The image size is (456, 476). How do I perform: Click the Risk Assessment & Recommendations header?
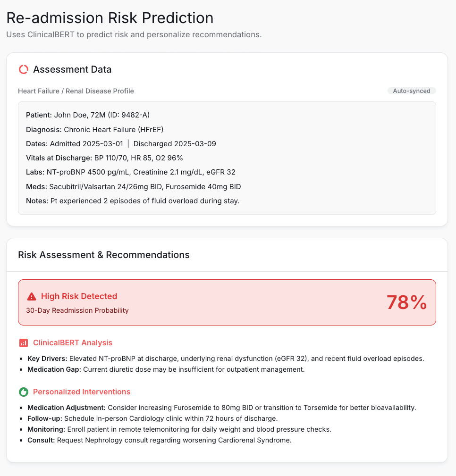(x=103, y=255)
